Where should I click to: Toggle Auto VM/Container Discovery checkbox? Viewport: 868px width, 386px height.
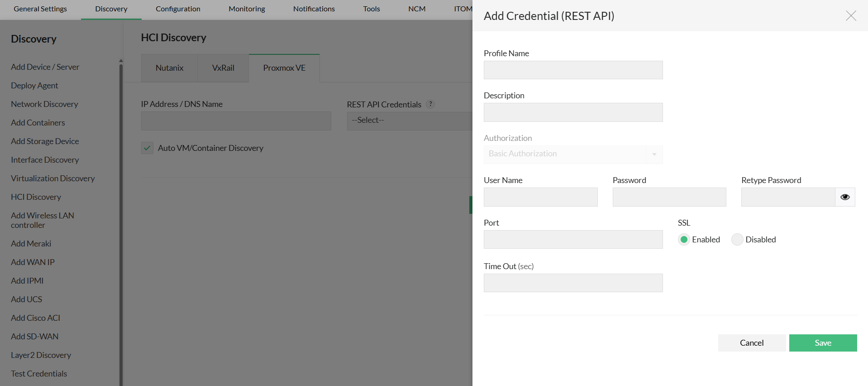point(147,148)
